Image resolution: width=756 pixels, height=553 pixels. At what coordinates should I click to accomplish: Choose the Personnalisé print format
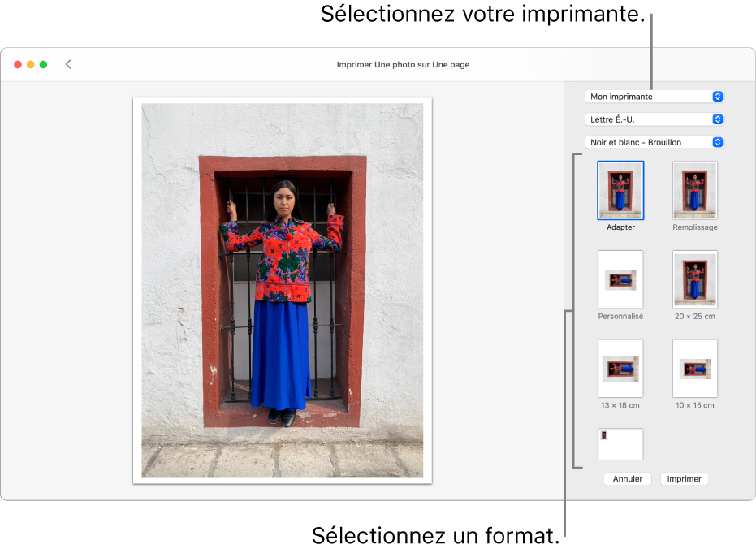[x=620, y=280]
